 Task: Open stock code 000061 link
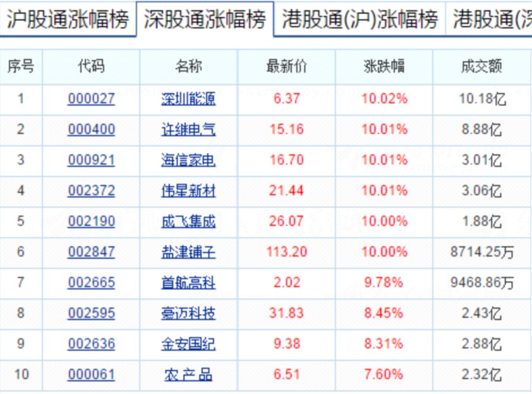coord(92,374)
